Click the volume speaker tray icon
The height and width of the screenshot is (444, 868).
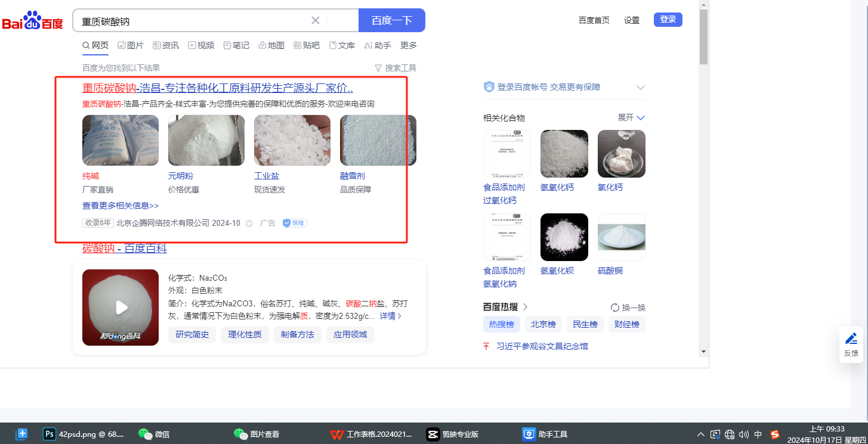pyautogui.click(x=744, y=434)
